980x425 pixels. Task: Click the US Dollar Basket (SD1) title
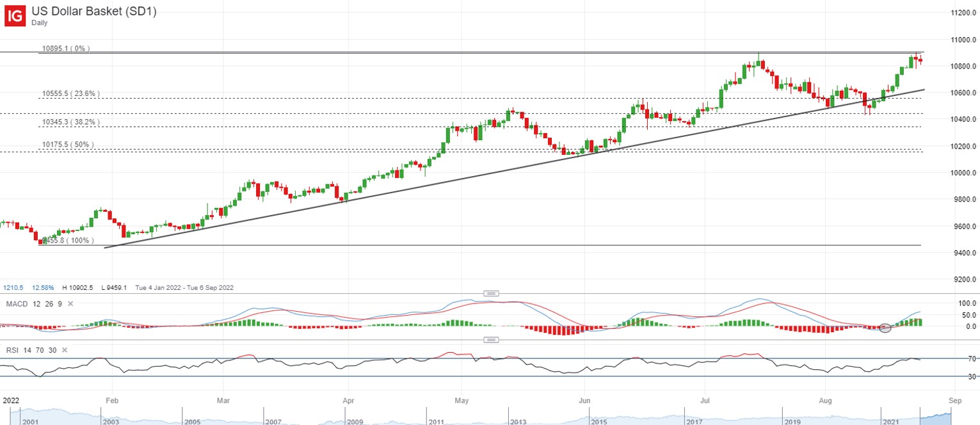click(x=93, y=11)
